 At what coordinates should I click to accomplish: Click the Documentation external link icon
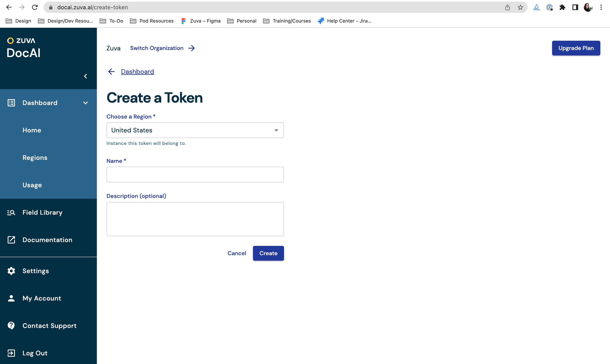[x=12, y=240]
